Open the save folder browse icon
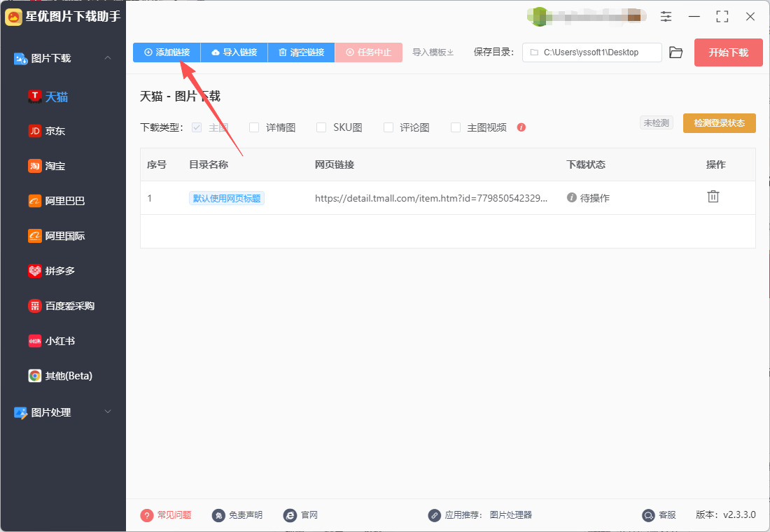This screenshot has height=532, width=770. (x=676, y=52)
